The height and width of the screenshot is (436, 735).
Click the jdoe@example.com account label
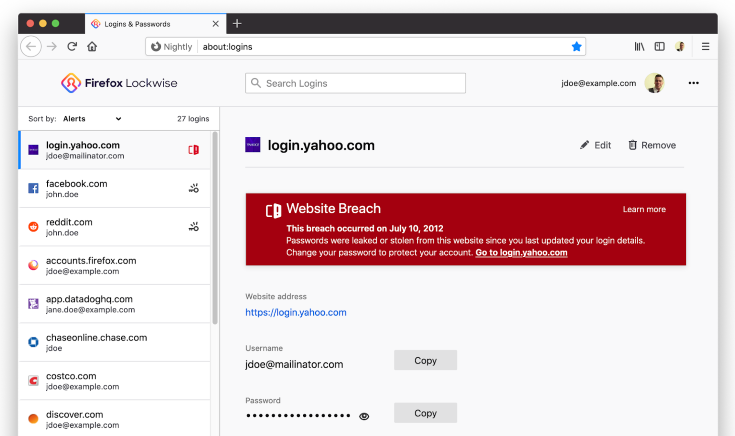[599, 83]
